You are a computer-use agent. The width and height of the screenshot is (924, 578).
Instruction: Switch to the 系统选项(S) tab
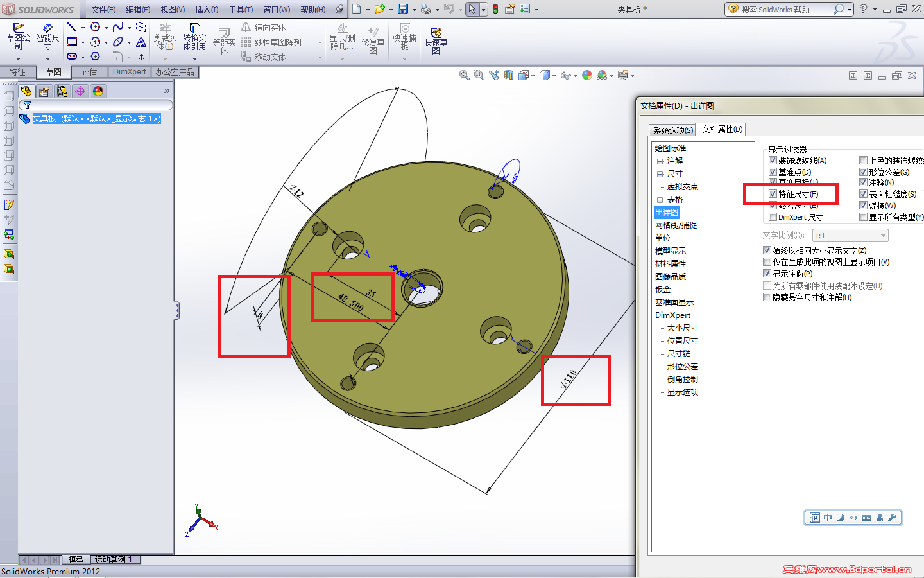(673, 130)
